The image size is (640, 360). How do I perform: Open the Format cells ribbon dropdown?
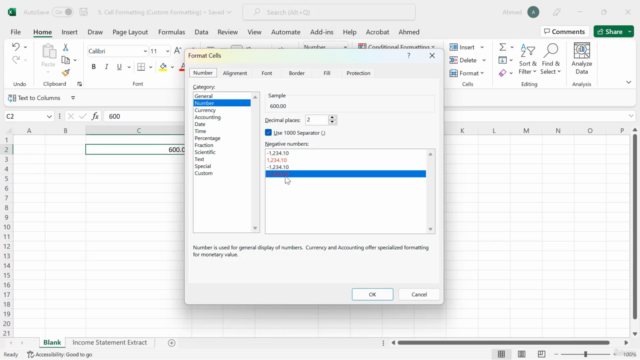467,73
